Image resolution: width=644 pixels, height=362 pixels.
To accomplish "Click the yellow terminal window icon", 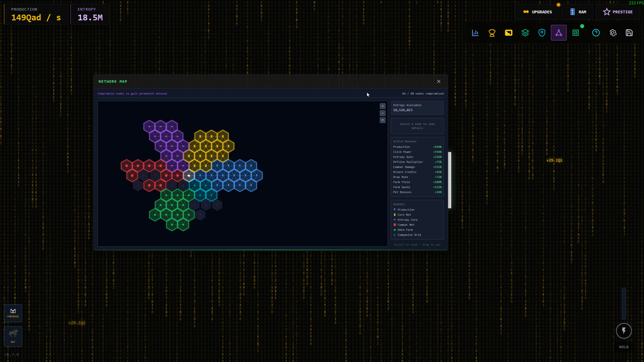I will click(508, 33).
